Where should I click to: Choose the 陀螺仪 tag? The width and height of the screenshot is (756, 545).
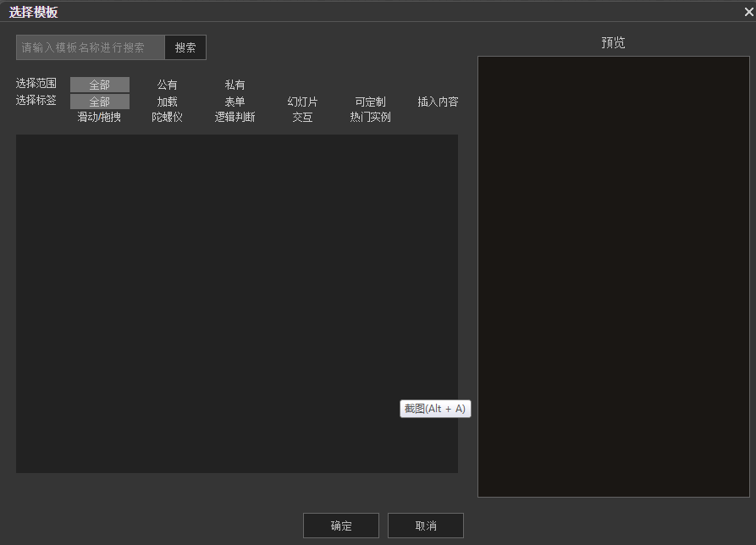coord(168,117)
